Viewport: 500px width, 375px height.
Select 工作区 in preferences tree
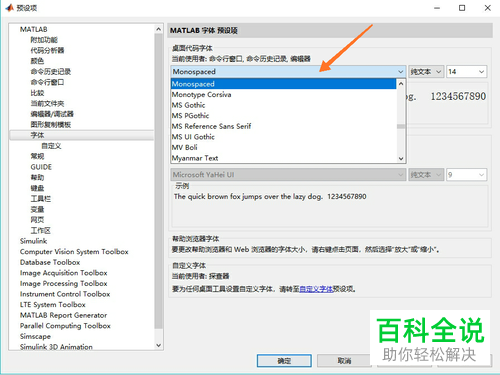41,231
